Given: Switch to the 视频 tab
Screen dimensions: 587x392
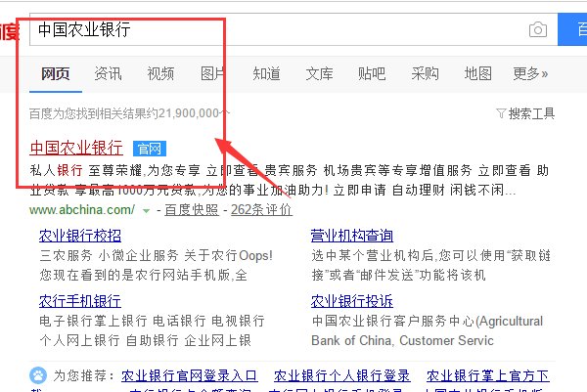Looking at the screenshot, I should click(x=160, y=73).
